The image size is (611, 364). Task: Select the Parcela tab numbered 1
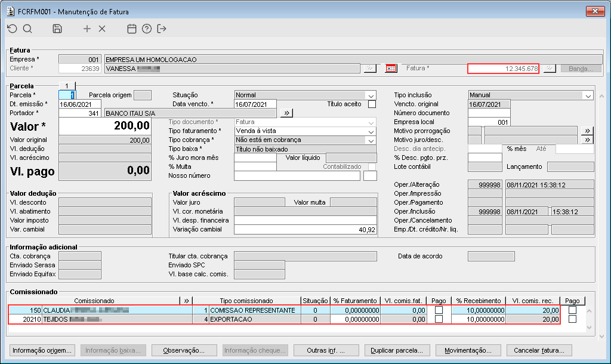click(67, 86)
